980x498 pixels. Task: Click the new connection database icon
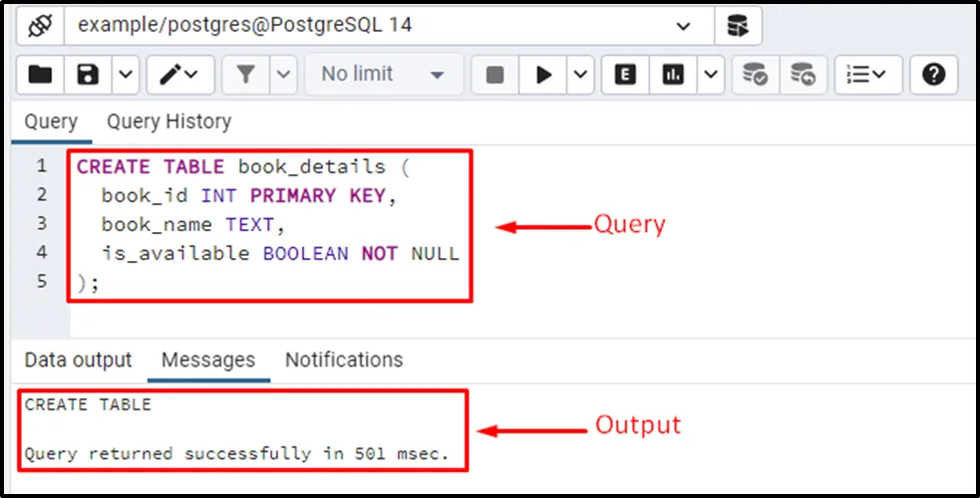(738, 26)
